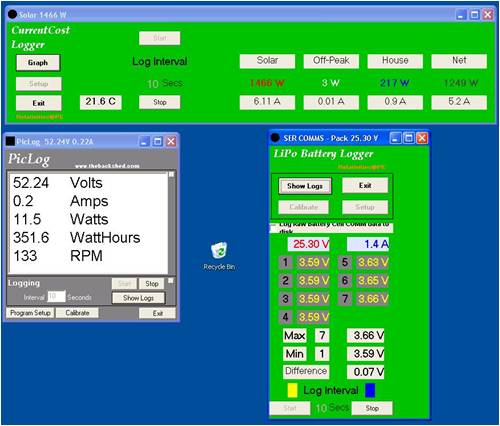This screenshot has width=500, height=426.
Task: Click the Start button in CurrentCost Logger
Action: pos(160,38)
